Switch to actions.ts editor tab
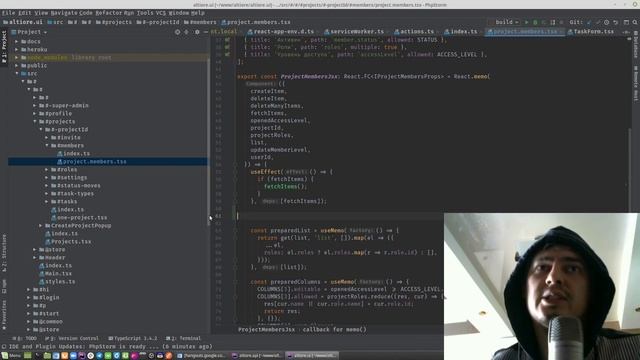The image size is (640, 360). tap(414, 31)
